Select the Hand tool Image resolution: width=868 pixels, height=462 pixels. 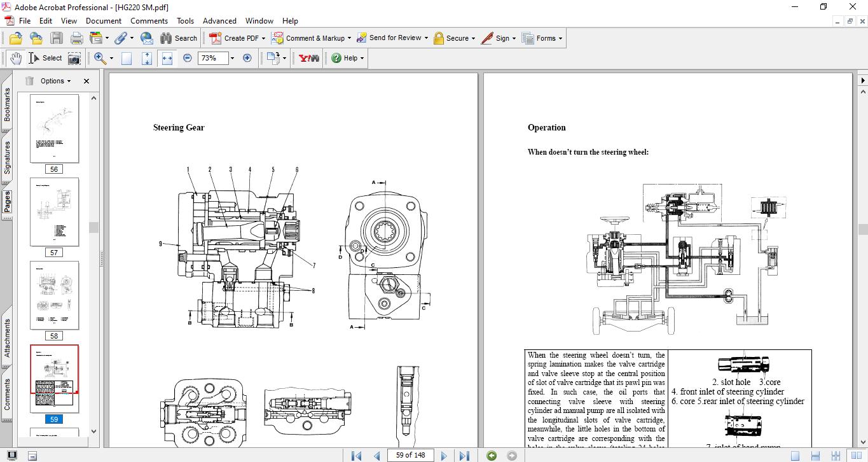click(16, 58)
